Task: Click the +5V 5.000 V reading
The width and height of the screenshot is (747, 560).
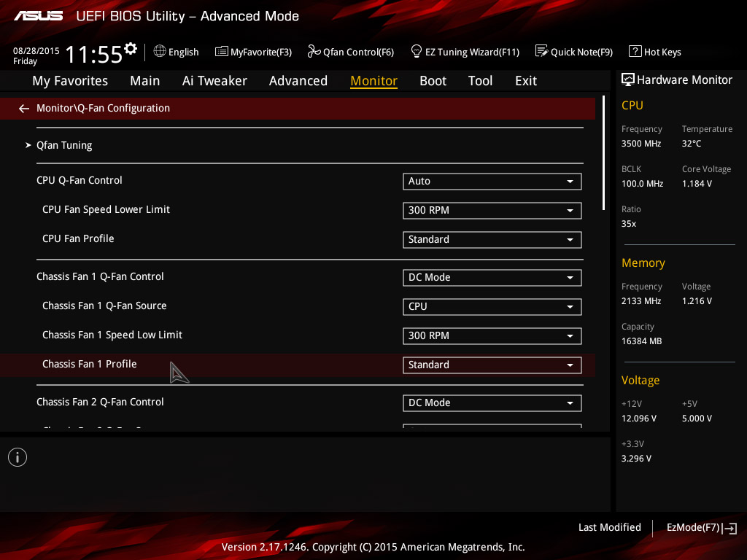Action: point(697,419)
